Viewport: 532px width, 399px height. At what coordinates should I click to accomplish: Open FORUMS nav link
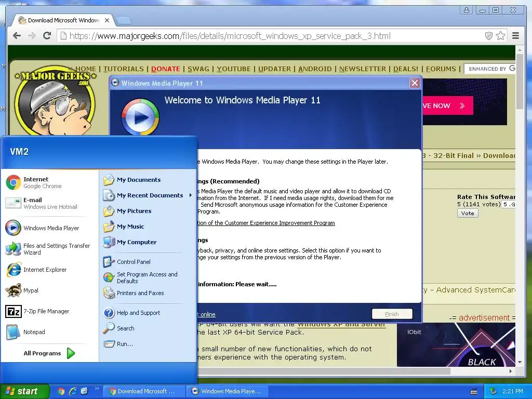pyautogui.click(x=441, y=69)
